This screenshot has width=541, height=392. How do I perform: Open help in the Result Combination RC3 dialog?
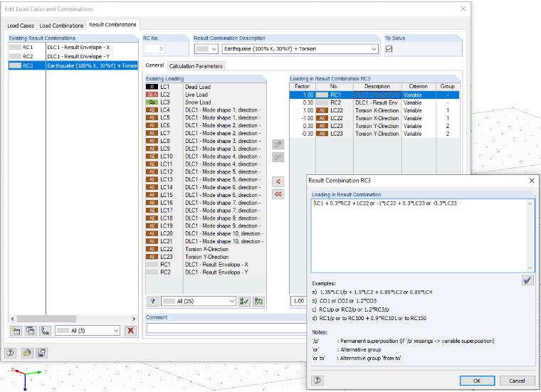(x=317, y=381)
